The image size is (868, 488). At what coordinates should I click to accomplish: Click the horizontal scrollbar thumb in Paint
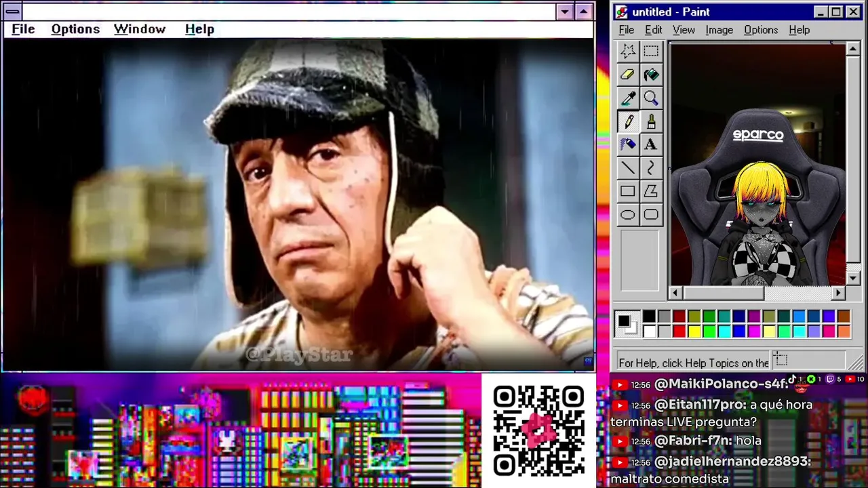coord(723,293)
